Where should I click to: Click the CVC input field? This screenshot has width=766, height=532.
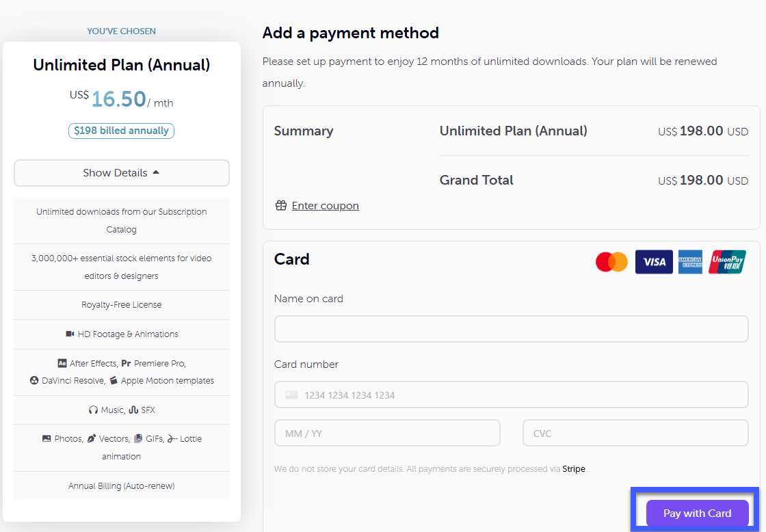(635, 433)
